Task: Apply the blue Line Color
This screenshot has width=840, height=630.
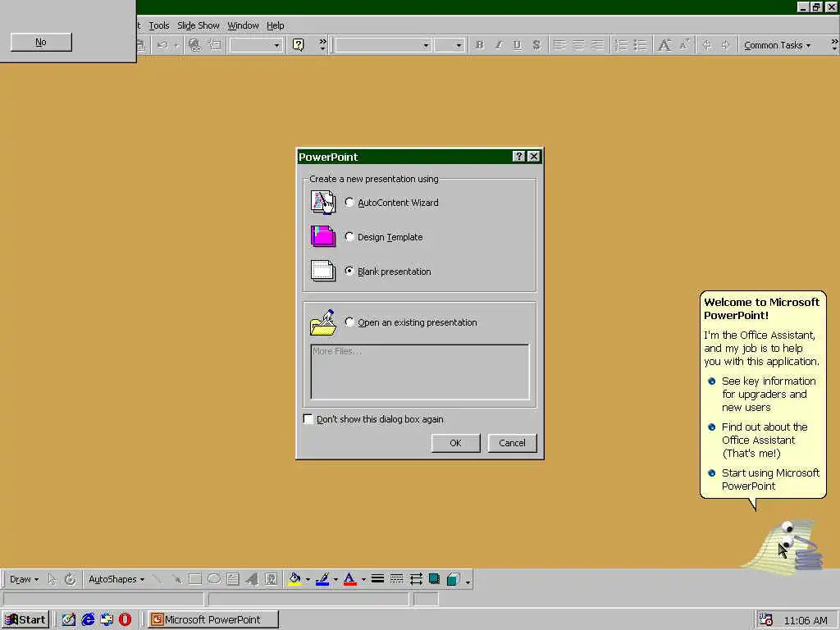Action: (322, 579)
